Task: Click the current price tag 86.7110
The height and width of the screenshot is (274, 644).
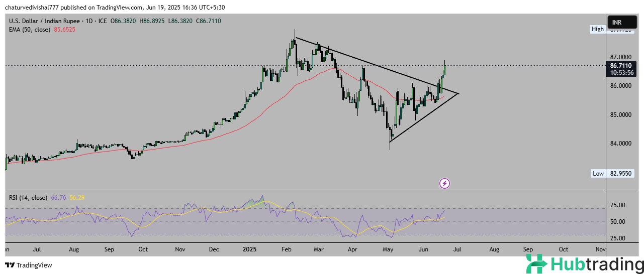Action: (x=621, y=66)
